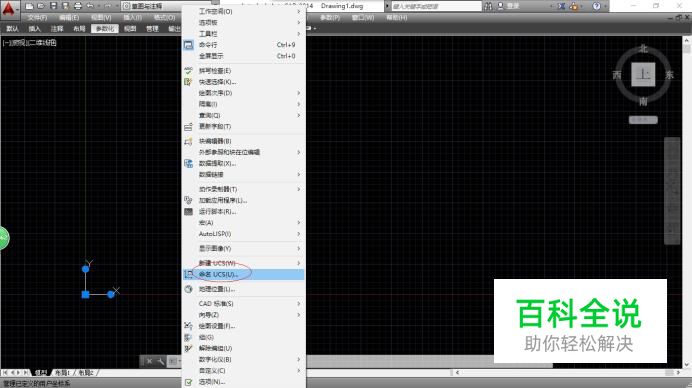
Task: Click the search binoculars icon in title bar
Action: point(488,6)
